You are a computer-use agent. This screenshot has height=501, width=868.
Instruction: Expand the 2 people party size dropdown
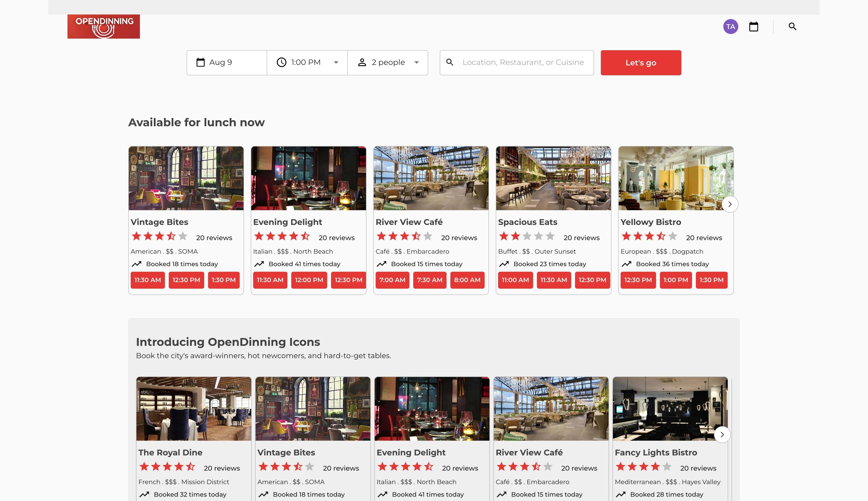coord(416,62)
